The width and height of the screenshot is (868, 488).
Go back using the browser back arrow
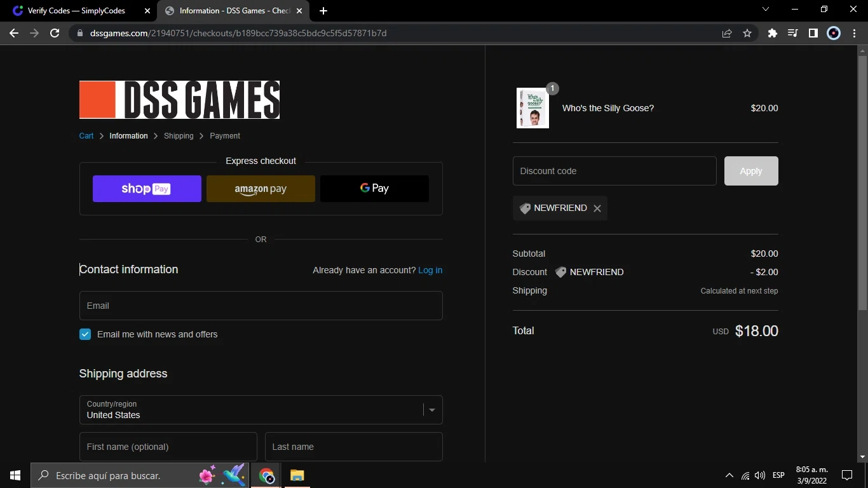point(14,33)
